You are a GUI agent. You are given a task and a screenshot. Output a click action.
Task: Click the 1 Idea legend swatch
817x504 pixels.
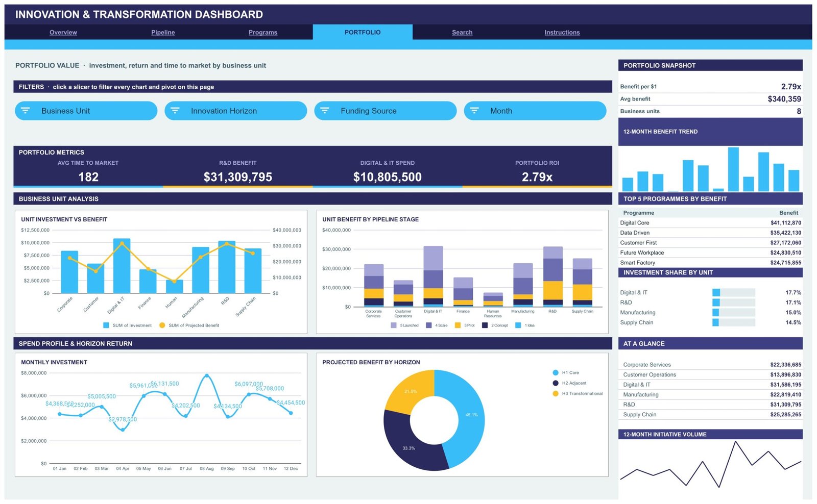[x=518, y=325]
